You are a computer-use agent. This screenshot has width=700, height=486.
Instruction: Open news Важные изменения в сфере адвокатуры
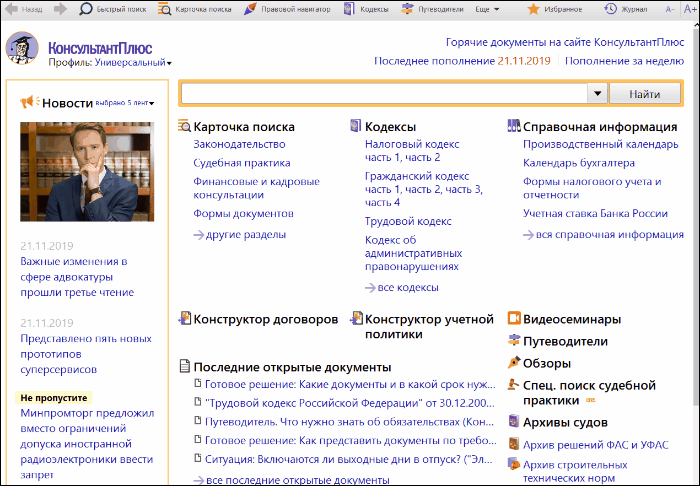(77, 277)
